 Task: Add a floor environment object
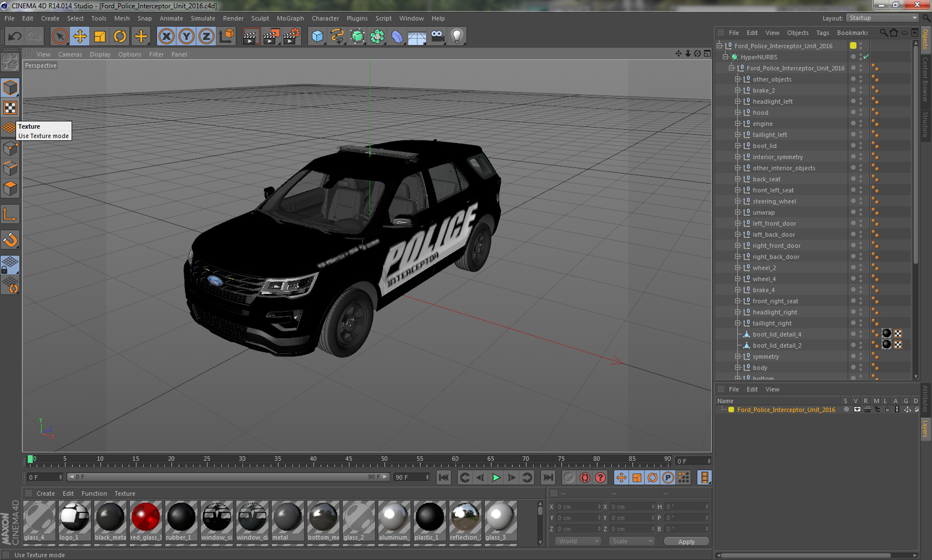[x=417, y=37]
